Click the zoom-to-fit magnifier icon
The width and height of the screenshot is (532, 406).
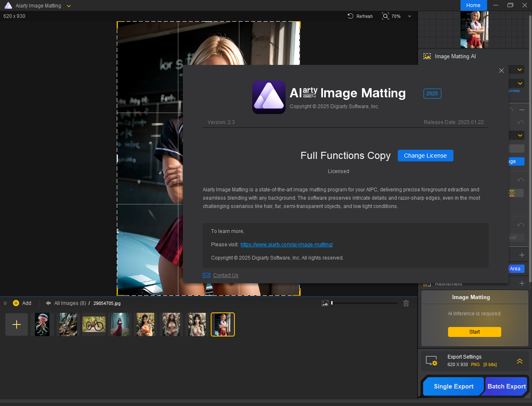coord(385,16)
